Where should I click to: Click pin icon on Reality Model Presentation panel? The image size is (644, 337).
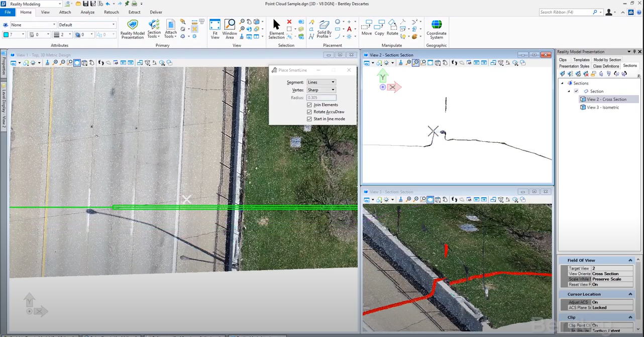(x=634, y=52)
